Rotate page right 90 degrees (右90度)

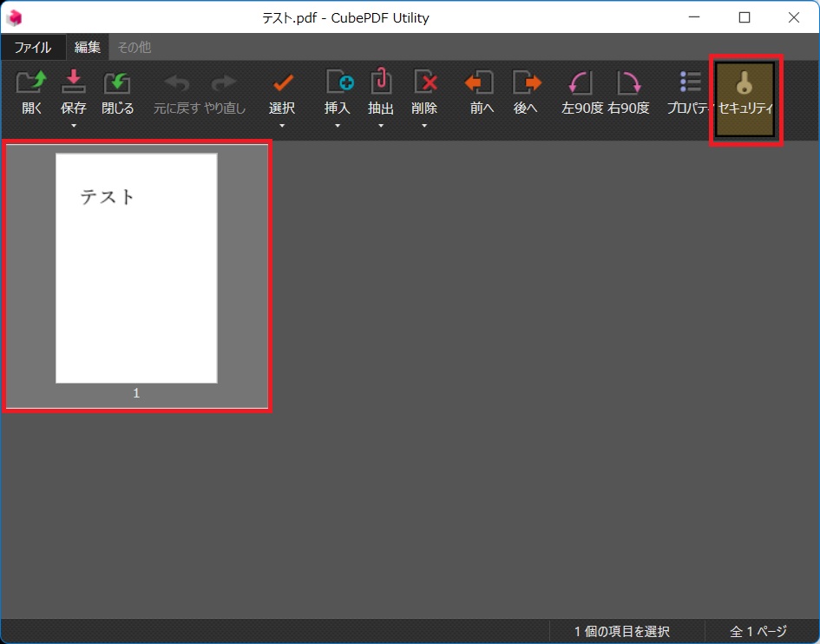(628, 82)
